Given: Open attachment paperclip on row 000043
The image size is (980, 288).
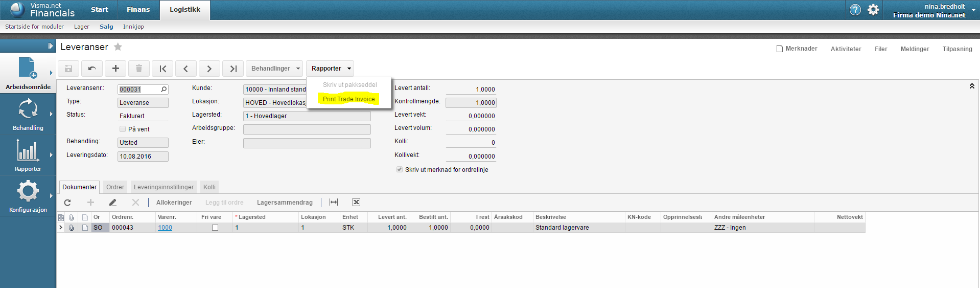Looking at the screenshot, I should coord(72,228).
